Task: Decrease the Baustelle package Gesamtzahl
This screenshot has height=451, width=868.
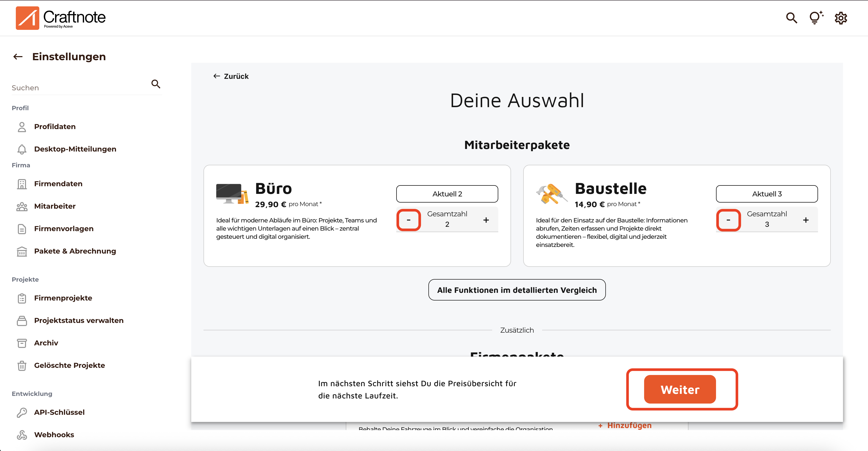Action: tap(729, 220)
